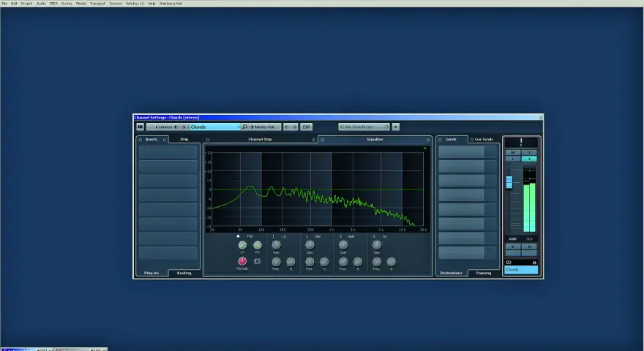The image size is (644, 351).
Task: Toggle the PRE section bypass dot
Action: (x=239, y=236)
